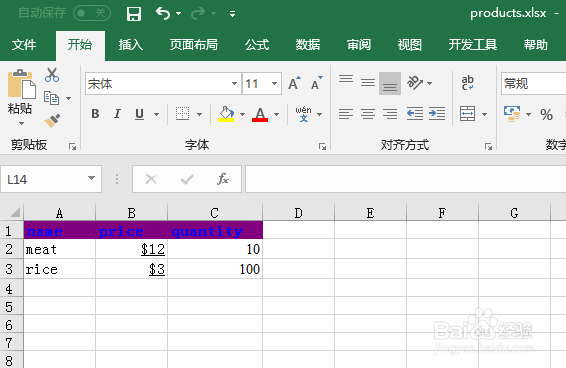Screen dimensions: 566x368
Task: Click the text Orientation icon
Action: point(415,83)
